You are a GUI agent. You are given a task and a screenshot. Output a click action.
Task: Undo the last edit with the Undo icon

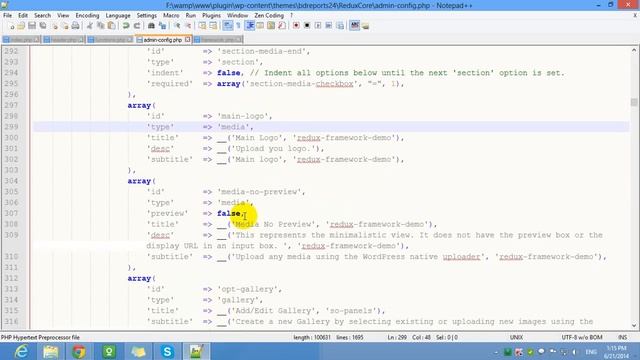126,26
